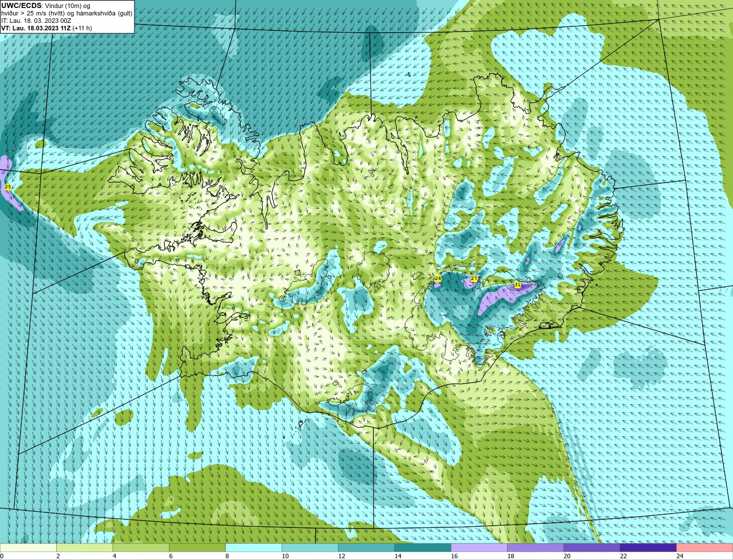Click the '4' scale label
Screen dimensions: 733x560
(114, 556)
